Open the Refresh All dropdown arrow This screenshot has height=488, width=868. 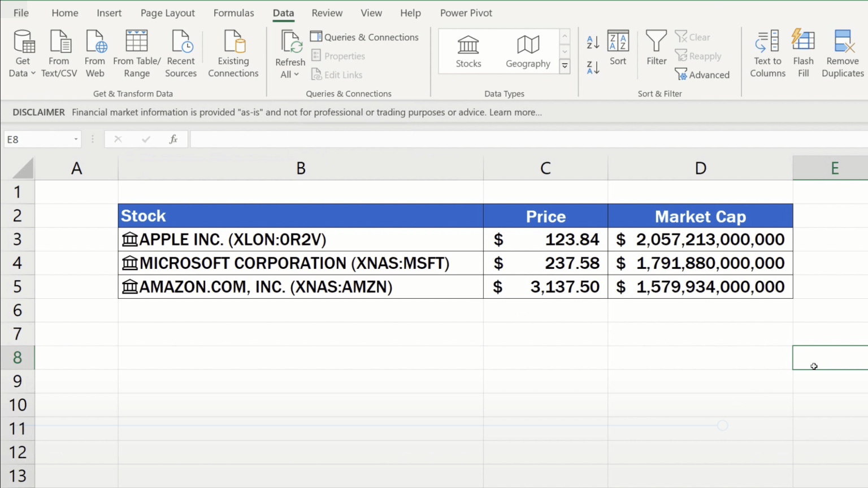coord(298,74)
